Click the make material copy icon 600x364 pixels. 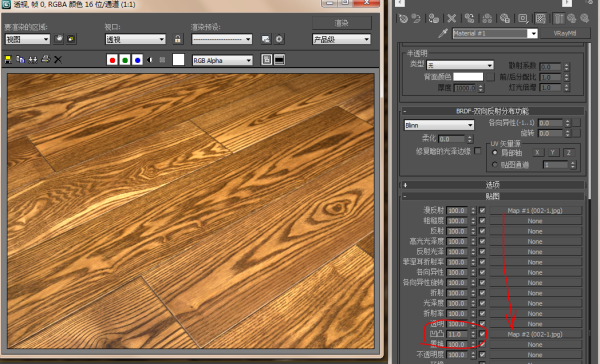(470, 18)
